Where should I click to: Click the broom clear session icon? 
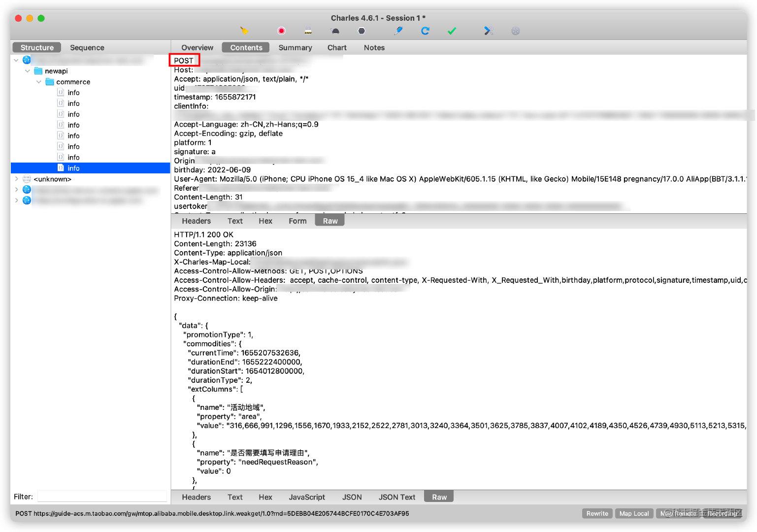[x=244, y=31]
